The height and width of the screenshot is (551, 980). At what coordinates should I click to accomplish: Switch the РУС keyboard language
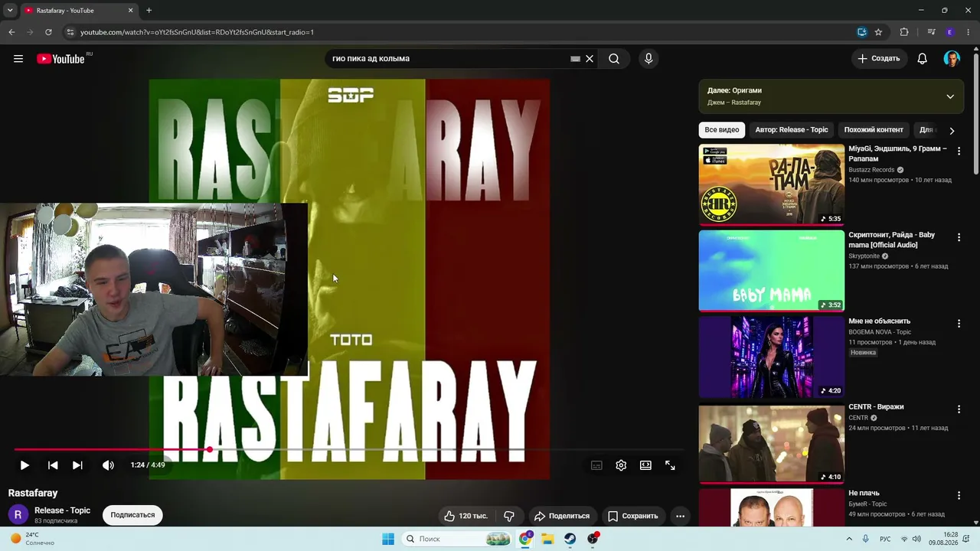[x=885, y=539]
